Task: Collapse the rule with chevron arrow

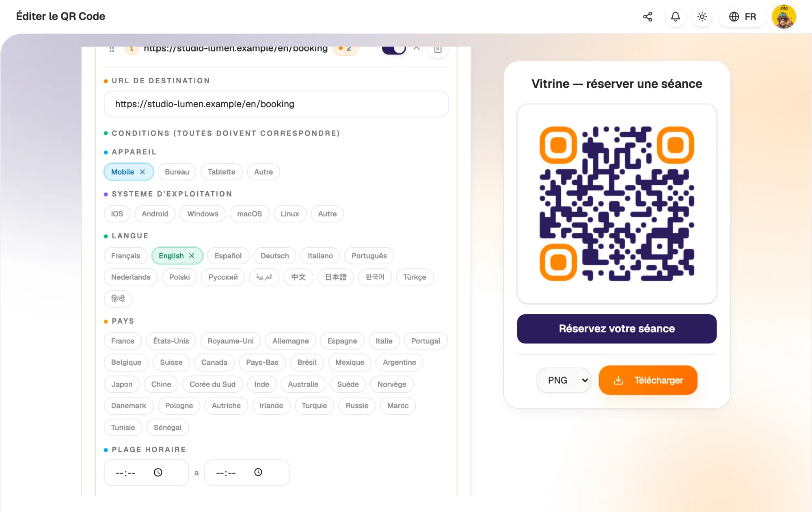Action: 417,48
